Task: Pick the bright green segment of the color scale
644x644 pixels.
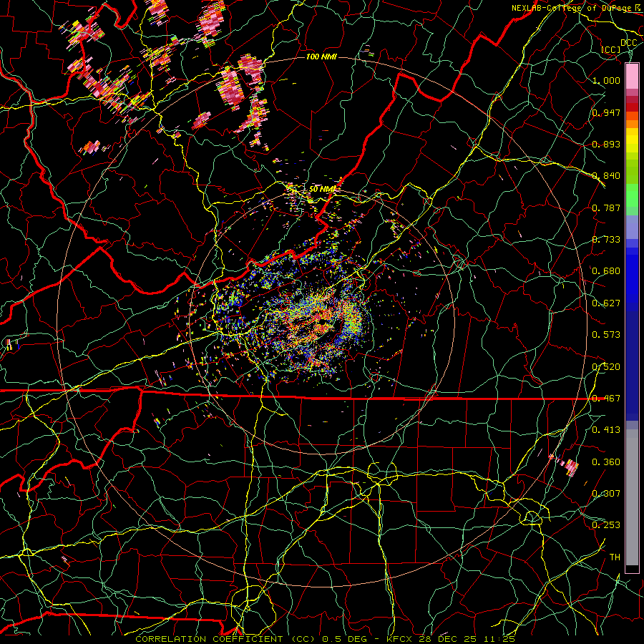Action: click(632, 195)
